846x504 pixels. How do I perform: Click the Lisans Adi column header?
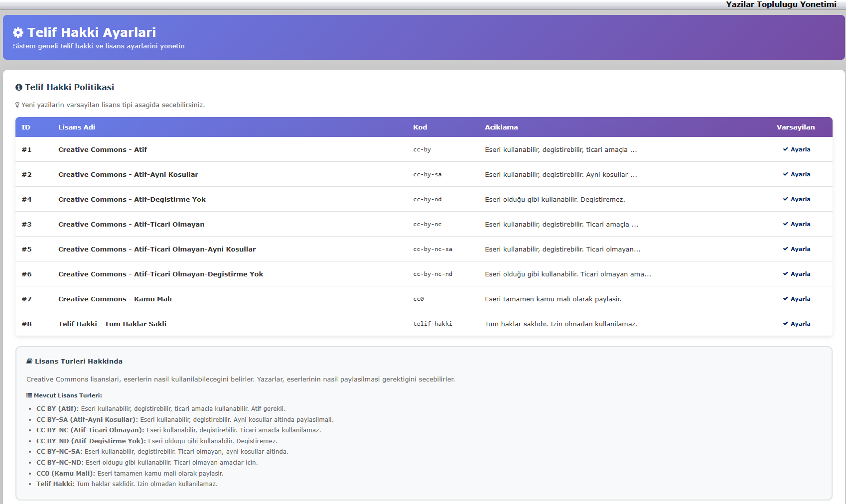(77, 127)
